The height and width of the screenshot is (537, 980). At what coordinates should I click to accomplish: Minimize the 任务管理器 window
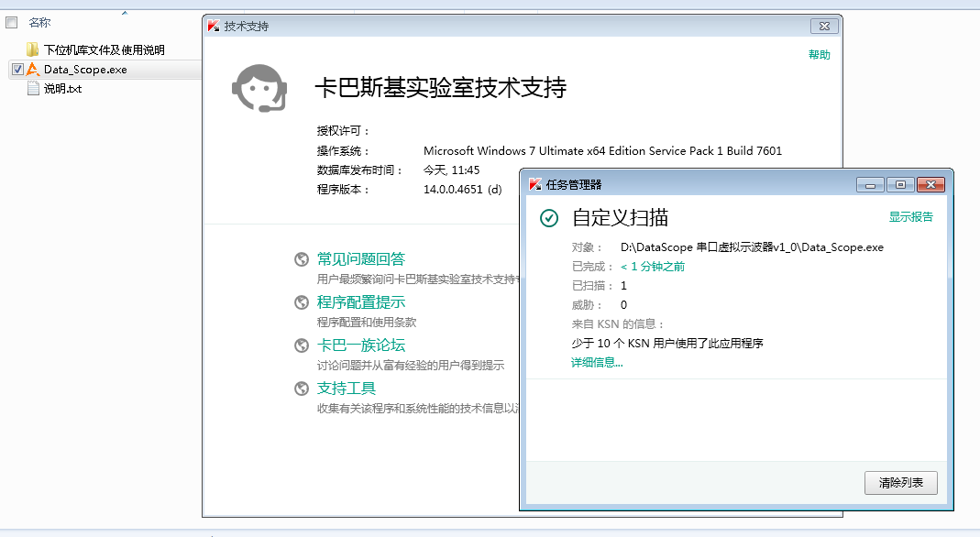pyautogui.click(x=870, y=185)
